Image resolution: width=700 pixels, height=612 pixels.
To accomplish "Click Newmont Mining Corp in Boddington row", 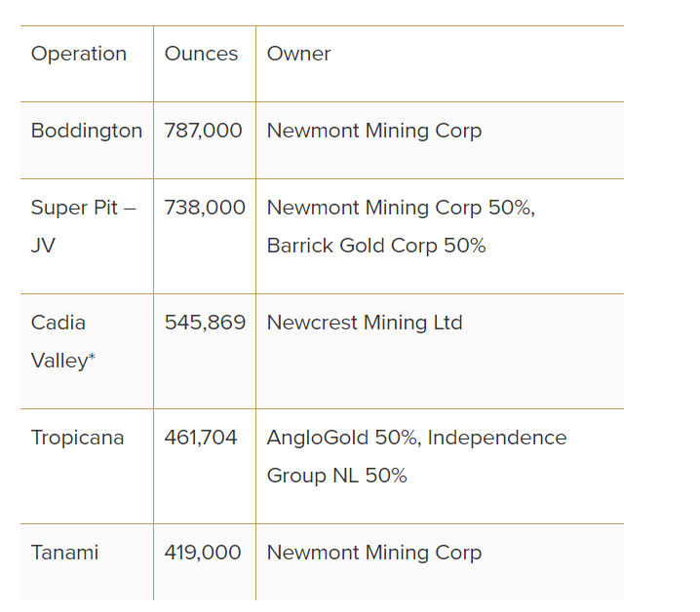I will coord(374,131).
